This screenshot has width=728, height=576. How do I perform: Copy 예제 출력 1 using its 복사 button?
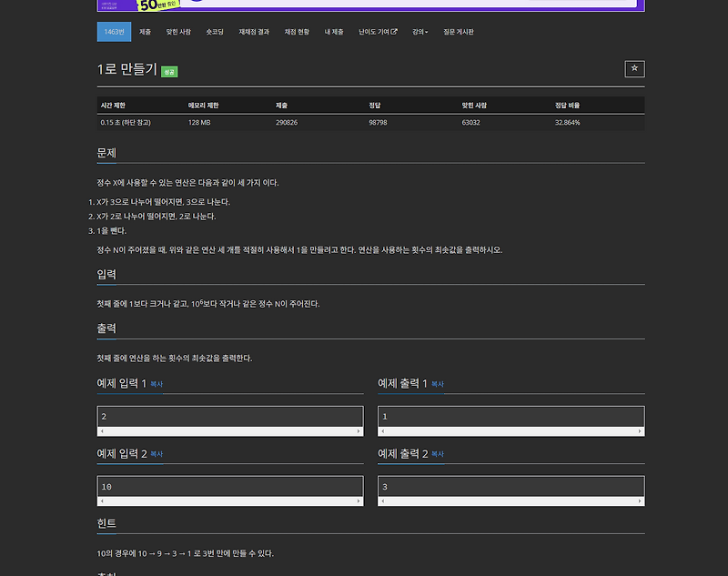tap(437, 383)
